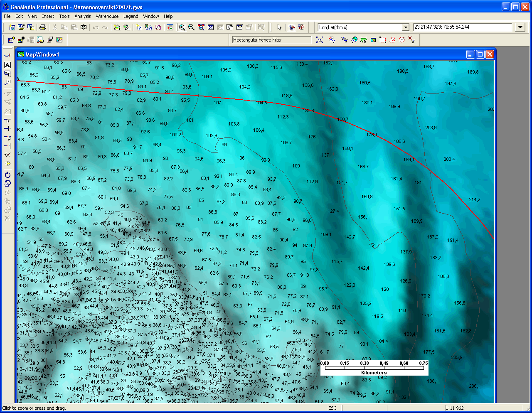The width and height of the screenshot is (532, 413).
Task: Select the Zoom In magnifier tool
Action: 182,27
